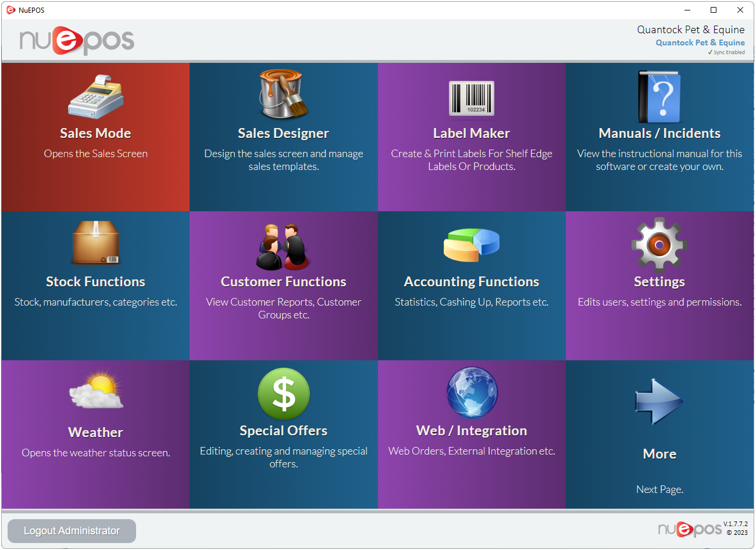Click the Sales Designer paint bucket icon
Screen dimensions: 756x550
(283, 94)
